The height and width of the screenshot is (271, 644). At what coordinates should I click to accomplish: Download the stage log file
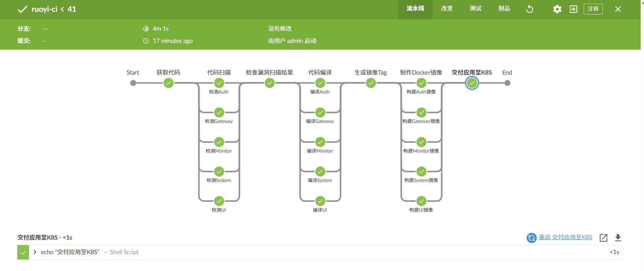click(618, 238)
